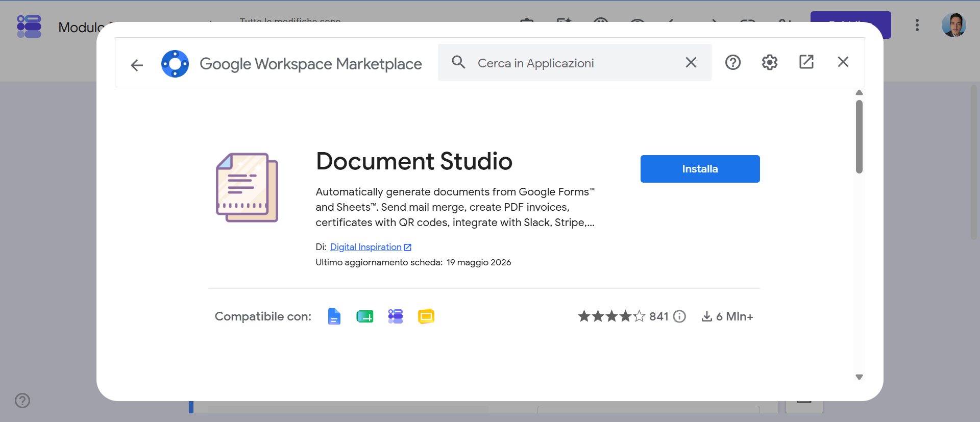
Task: Open the Digital Inspiration developer link
Action: pos(366,247)
